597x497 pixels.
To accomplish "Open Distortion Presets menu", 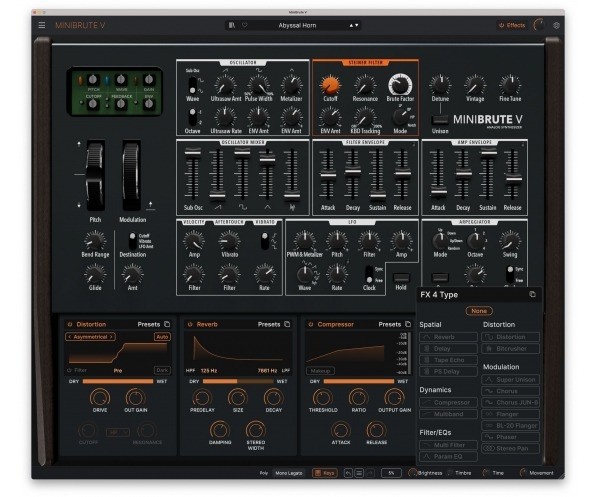I will [148, 324].
